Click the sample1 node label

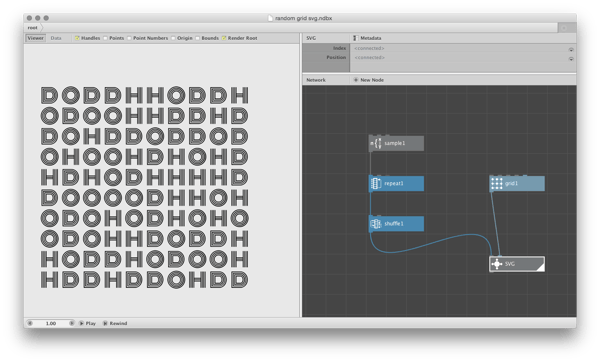click(x=395, y=143)
